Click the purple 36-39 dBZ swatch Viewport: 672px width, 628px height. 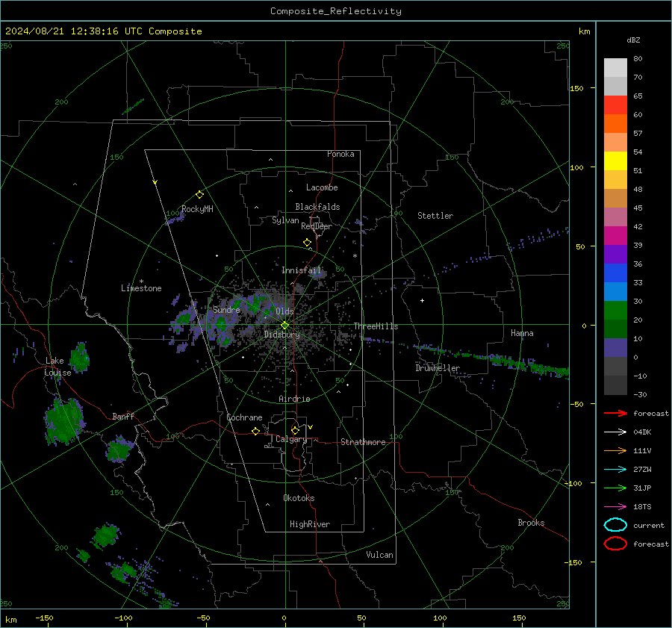pyautogui.click(x=615, y=255)
